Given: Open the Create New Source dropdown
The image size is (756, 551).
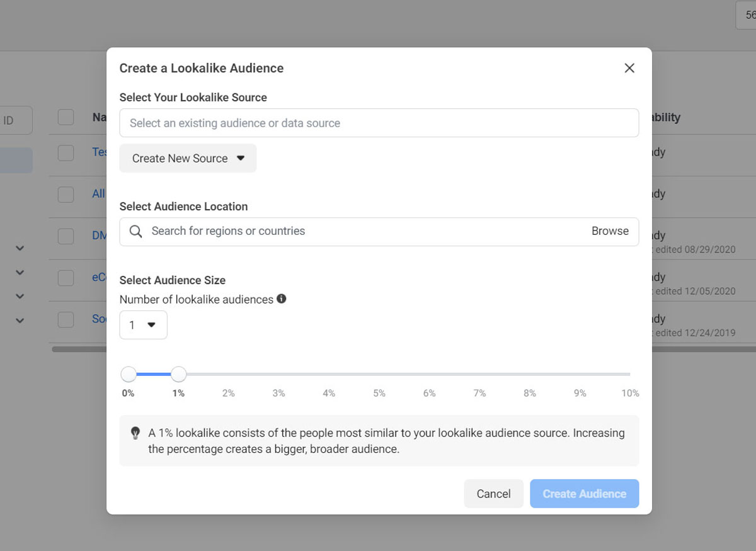Looking at the screenshot, I should pyautogui.click(x=188, y=158).
